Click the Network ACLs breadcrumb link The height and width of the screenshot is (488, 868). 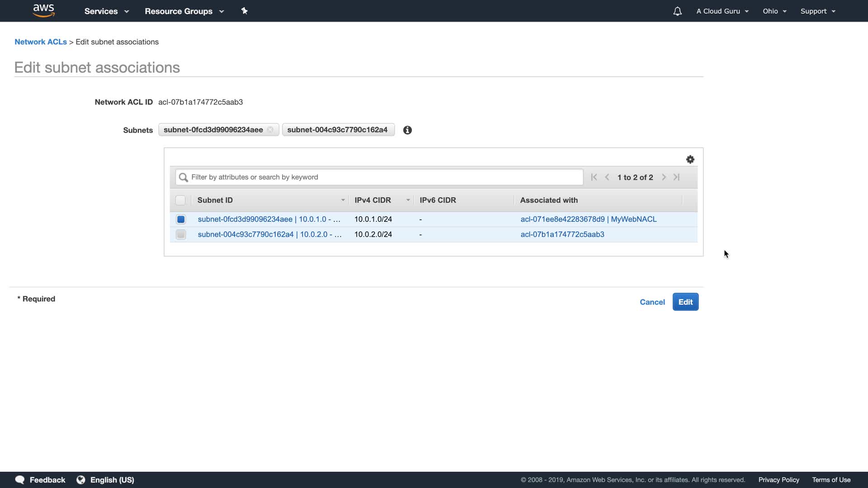pyautogui.click(x=40, y=42)
